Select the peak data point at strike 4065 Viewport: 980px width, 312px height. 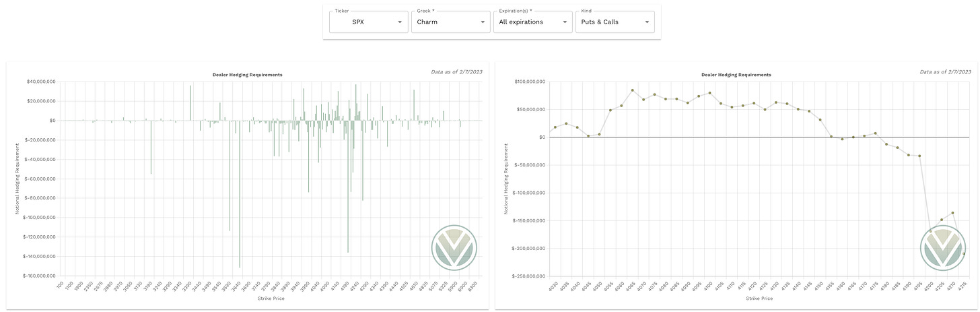(633, 90)
